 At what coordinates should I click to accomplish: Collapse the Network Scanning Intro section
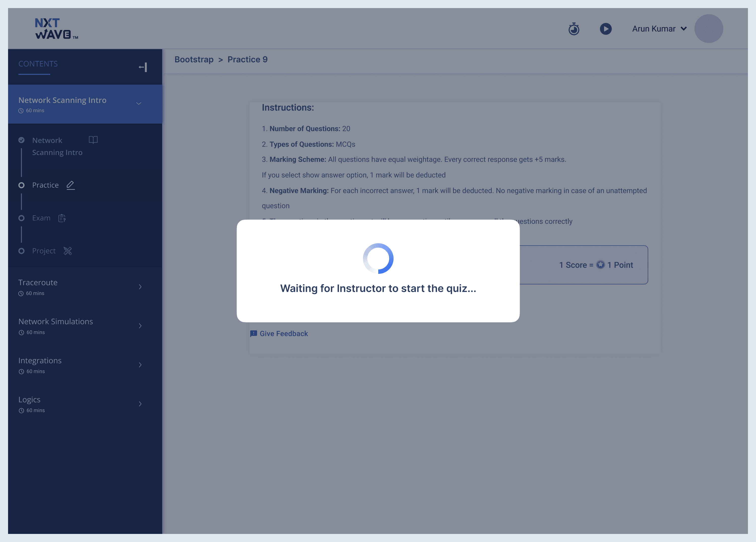click(139, 104)
